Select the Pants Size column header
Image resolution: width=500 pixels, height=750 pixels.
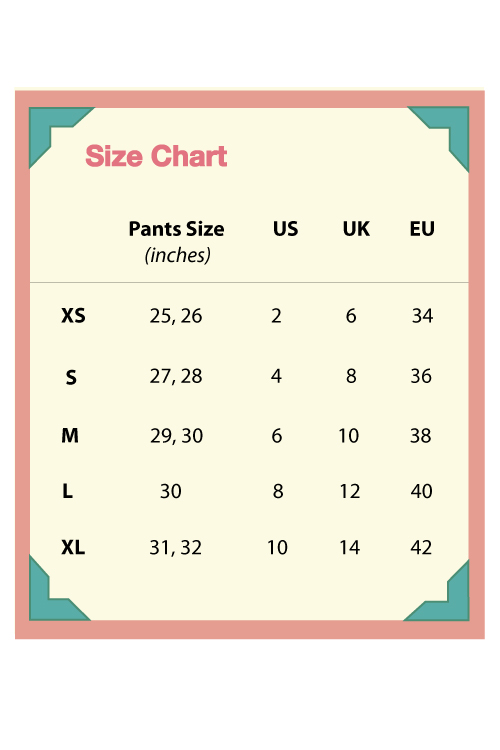point(177,229)
